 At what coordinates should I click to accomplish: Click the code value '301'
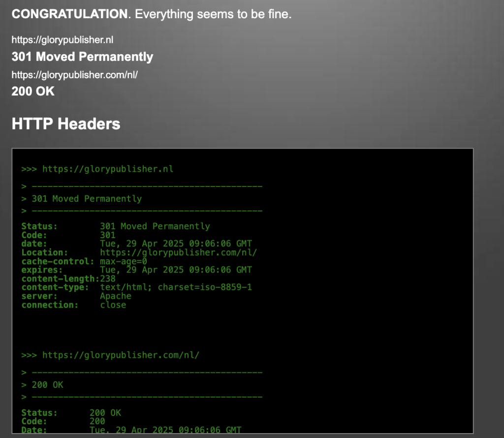(x=108, y=235)
